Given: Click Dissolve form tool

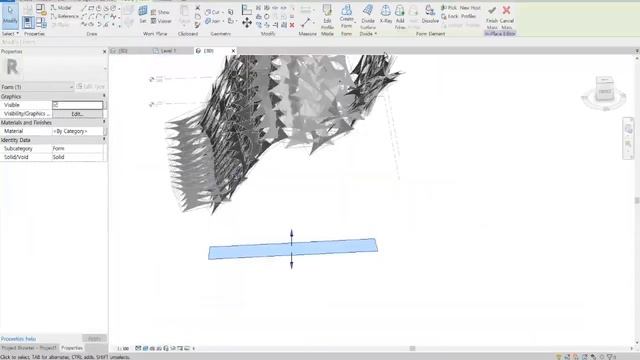Looking at the screenshot, I should (430, 14).
